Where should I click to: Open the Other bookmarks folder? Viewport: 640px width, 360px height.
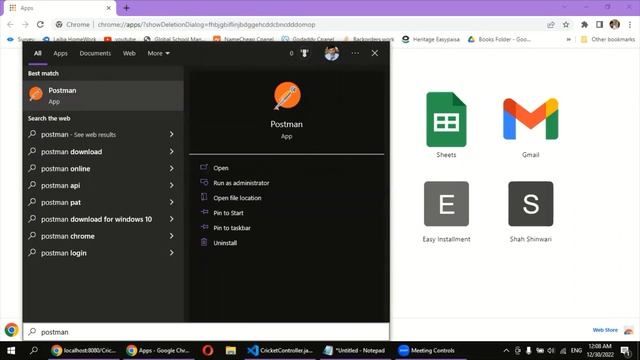pos(608,39)
